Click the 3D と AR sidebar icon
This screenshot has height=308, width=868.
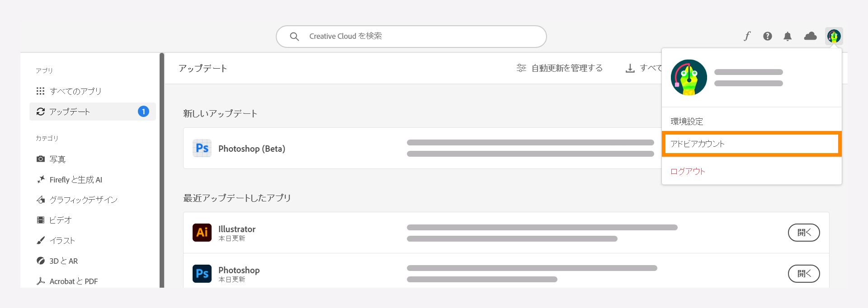tap(41, 261)
